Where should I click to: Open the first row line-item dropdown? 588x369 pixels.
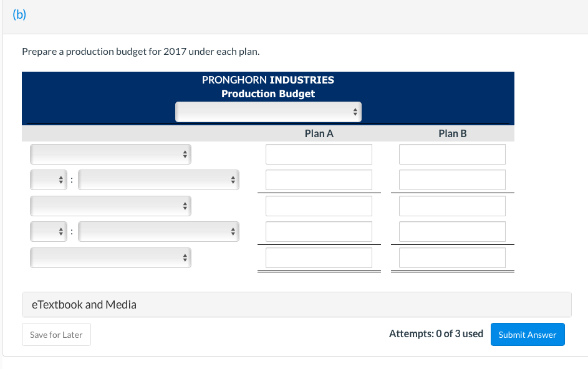coord(110,154)
